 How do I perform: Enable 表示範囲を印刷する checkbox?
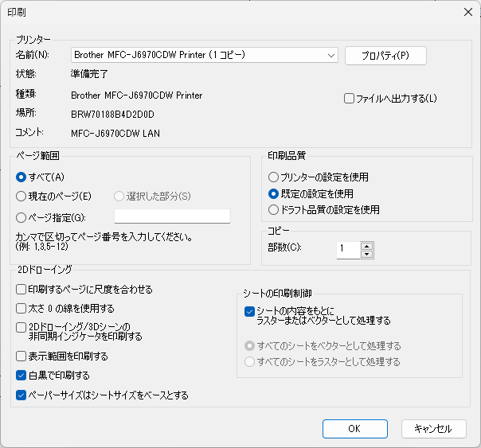[22, 356]
